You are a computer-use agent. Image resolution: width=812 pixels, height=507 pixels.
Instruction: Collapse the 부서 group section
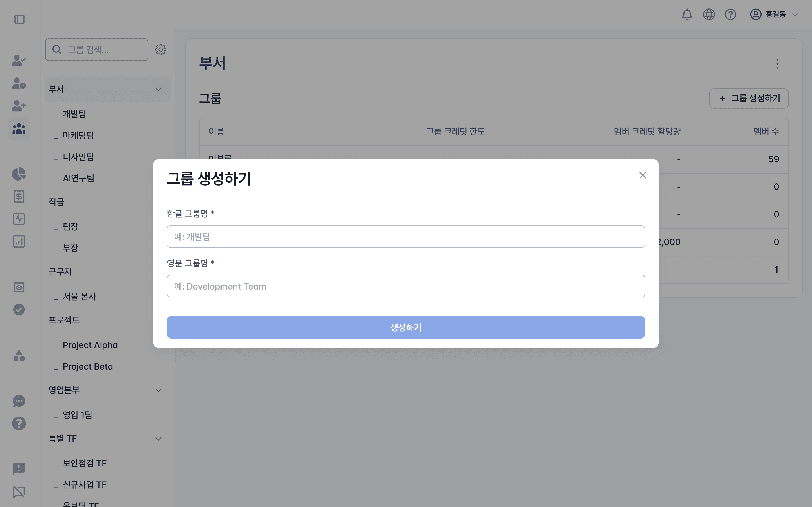tap(158, 90)
